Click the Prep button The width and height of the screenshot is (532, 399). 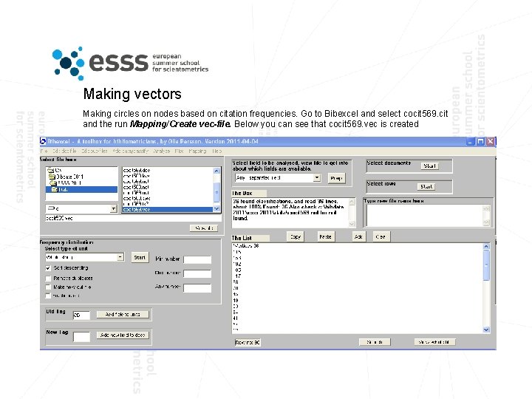pyautogui.click(x=336, y=178)
